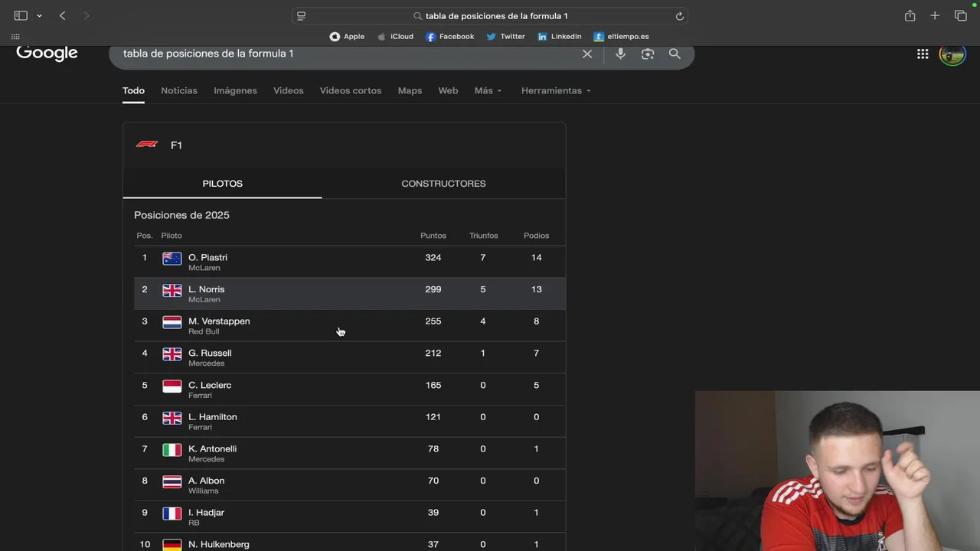The width and height of the screenshot is (980, 551).
Task: Switch to the Videos tab
Action: (x=289, y=90)
